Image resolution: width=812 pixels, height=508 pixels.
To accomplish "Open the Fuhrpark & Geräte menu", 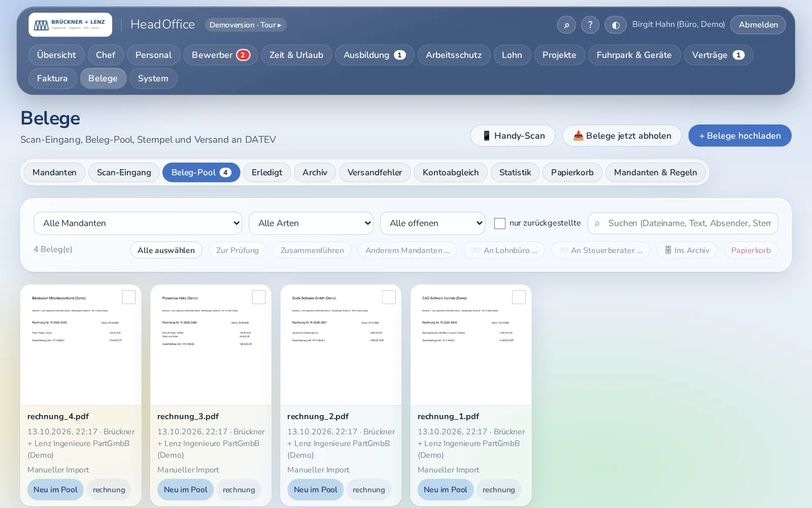I will pyautogui.click(x=634, y=55).
